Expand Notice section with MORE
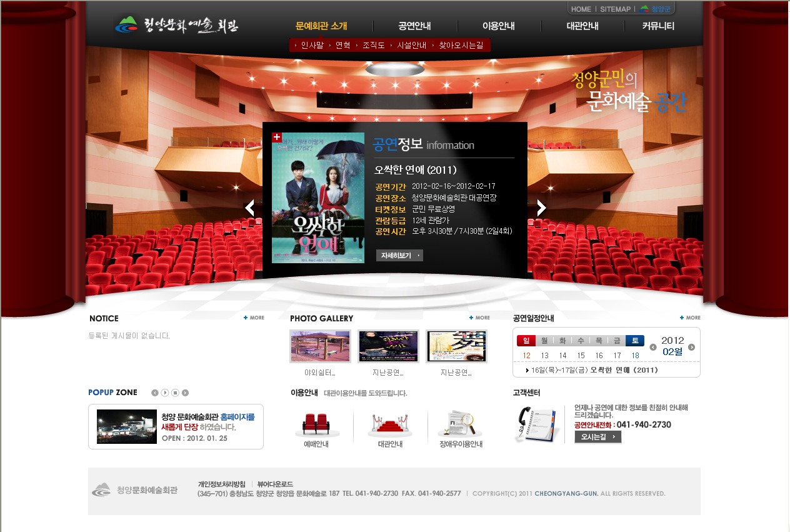The width and height of the screenshot is (790, 532). pos(254,318)
